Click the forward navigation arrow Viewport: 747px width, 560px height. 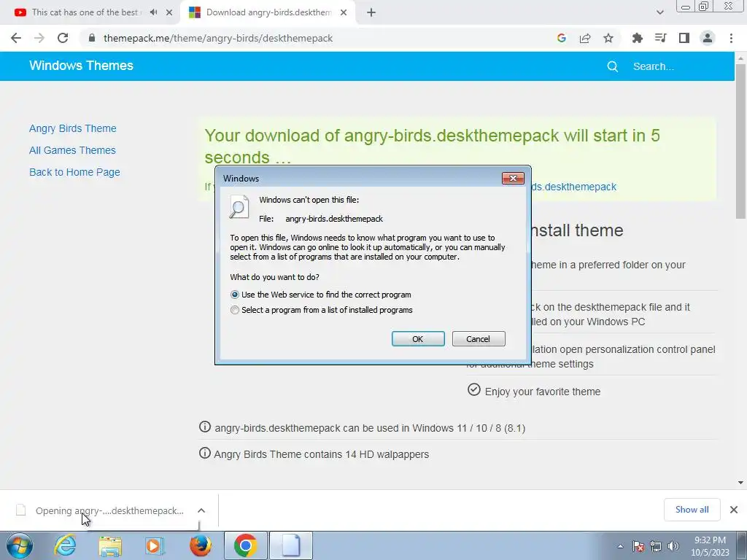[39, 38]
